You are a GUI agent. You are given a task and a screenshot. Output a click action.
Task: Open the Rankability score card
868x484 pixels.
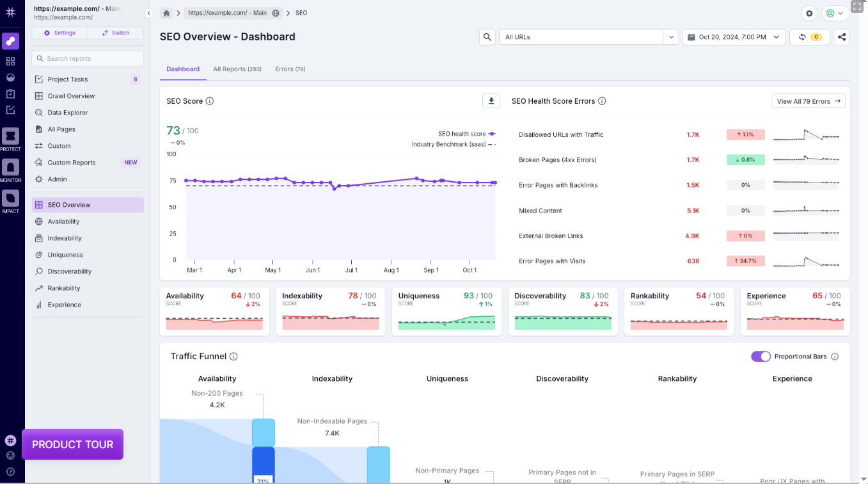click(679, 311)
